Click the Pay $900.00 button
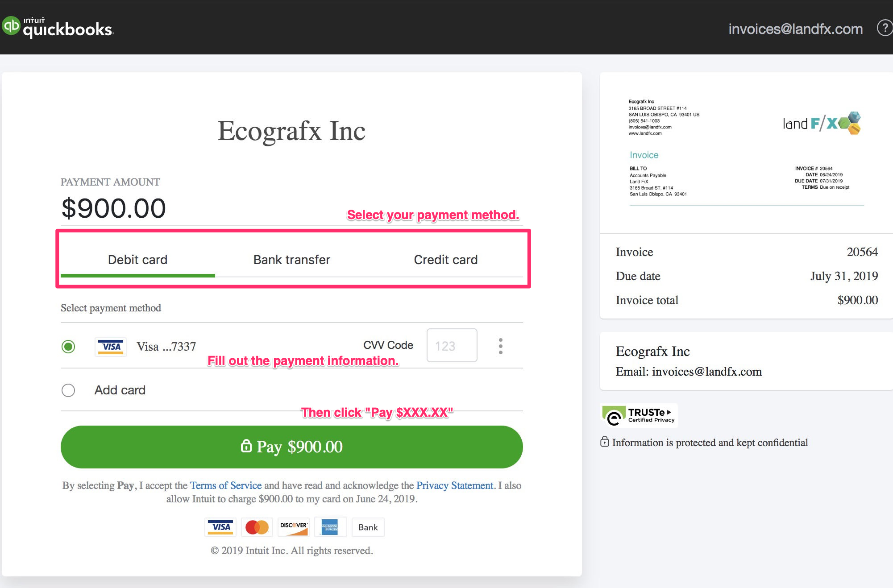 (x=291, y=447)
